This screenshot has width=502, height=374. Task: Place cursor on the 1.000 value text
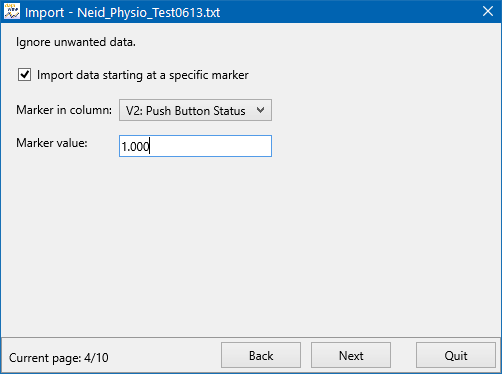point(135,147)
